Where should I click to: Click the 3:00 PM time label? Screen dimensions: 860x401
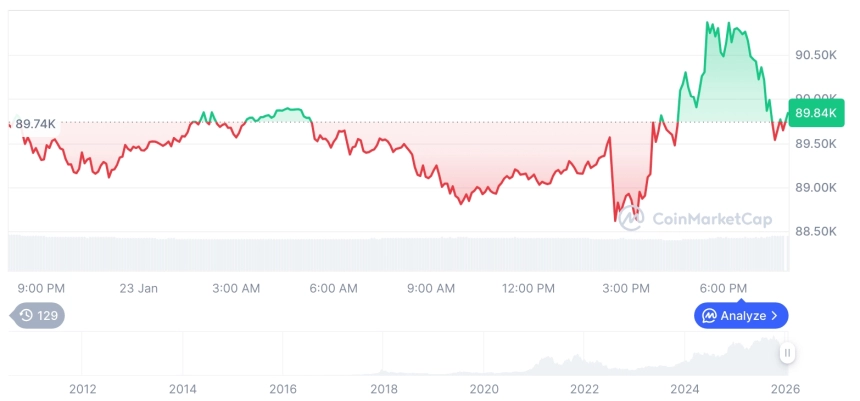point(626,288)
